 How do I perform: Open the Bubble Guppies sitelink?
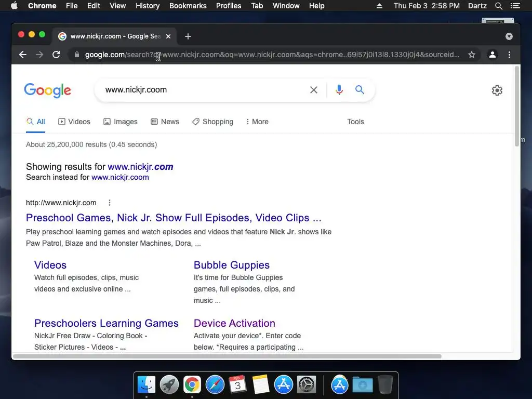[x=232, y=265]
